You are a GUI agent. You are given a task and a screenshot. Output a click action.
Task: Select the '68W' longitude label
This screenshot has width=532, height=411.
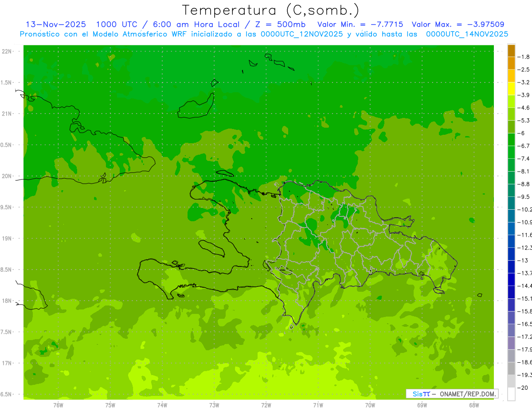pos(474,405)
